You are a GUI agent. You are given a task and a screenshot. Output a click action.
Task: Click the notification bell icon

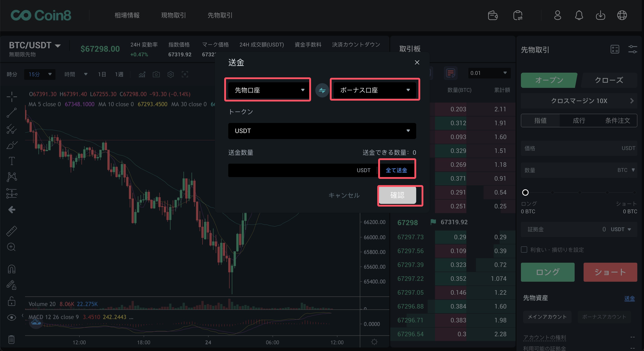pos(579,15)
